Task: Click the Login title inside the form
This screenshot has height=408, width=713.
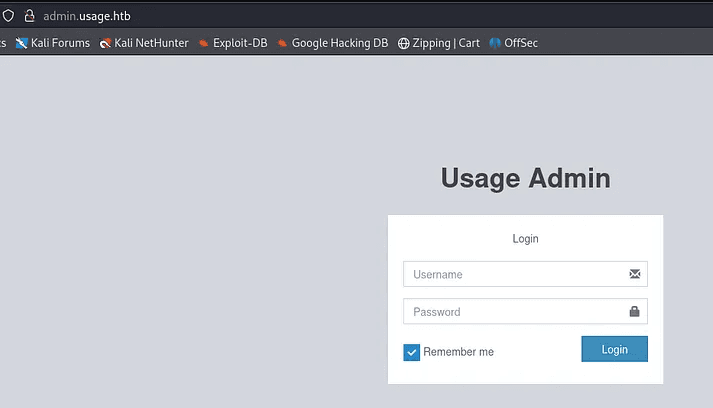Action: [x=525, y=239]
